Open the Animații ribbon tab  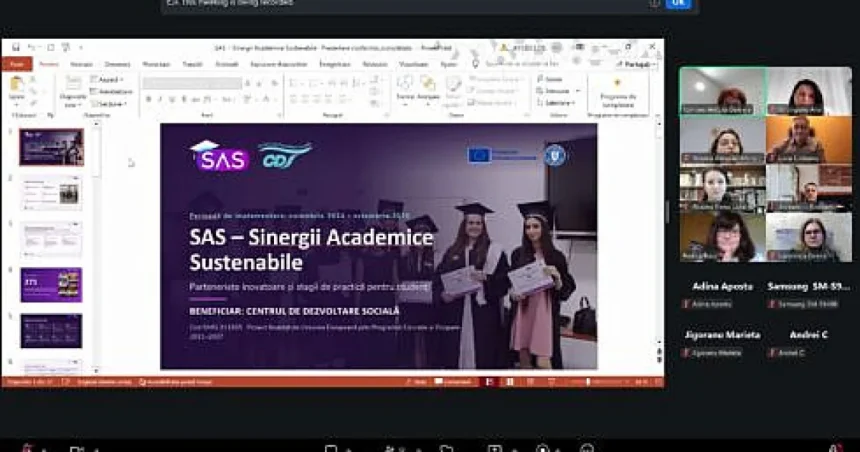[227, 64]
